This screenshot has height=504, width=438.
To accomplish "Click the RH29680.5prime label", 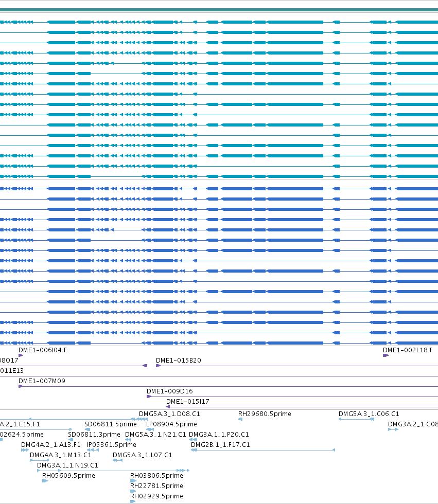I will coord(265,413).
